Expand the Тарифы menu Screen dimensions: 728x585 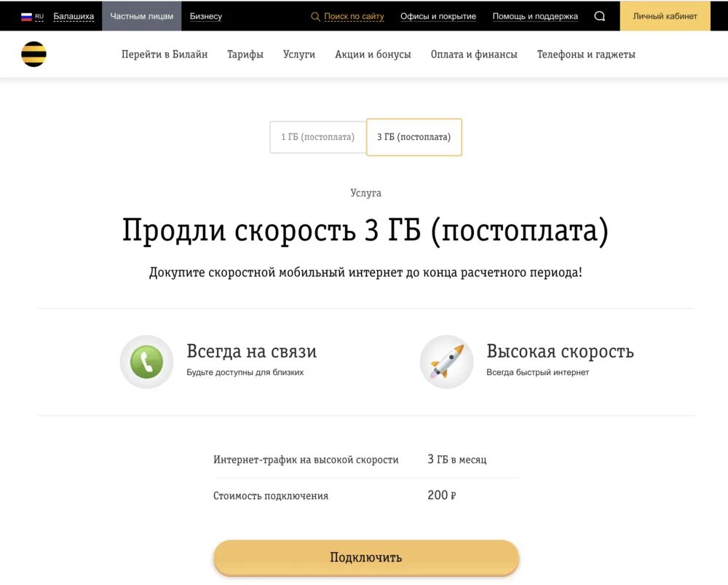point(245,55)
